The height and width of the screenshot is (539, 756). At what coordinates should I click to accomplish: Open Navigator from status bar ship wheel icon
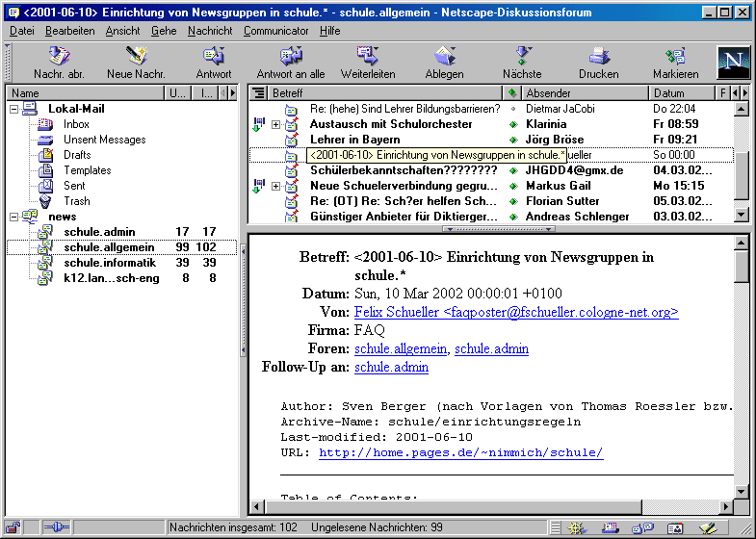(x=576, y=527)
